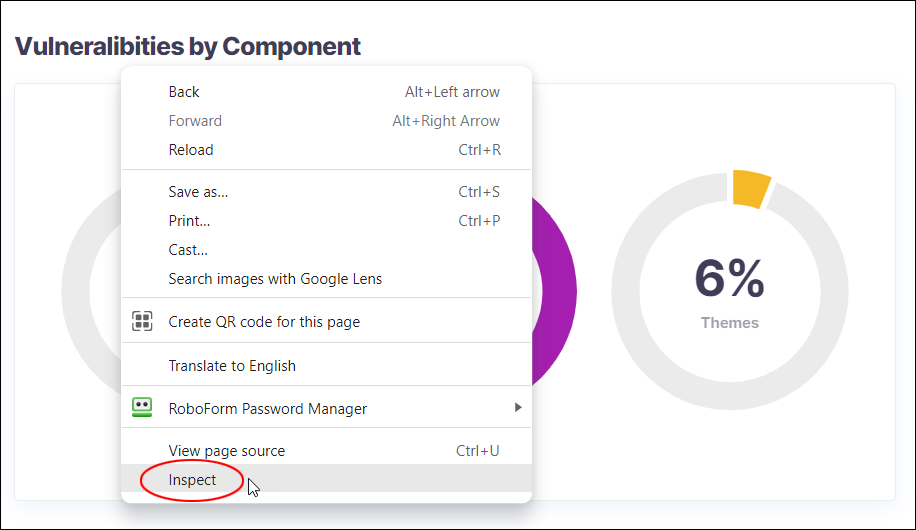Click the QR code icon in context menu

(x=142, y=321)
